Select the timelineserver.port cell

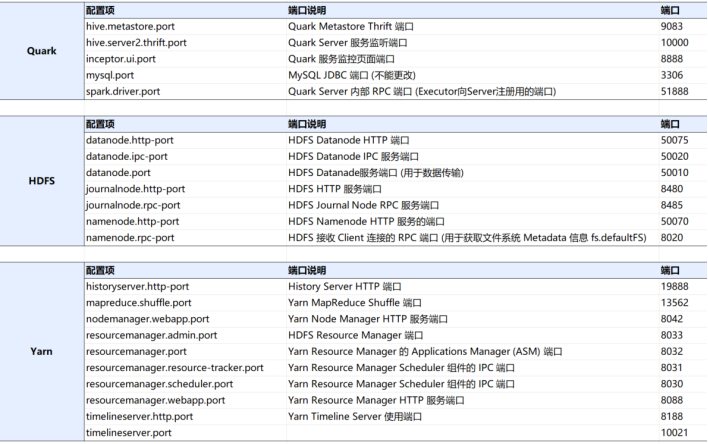click(x=185, y=433)
